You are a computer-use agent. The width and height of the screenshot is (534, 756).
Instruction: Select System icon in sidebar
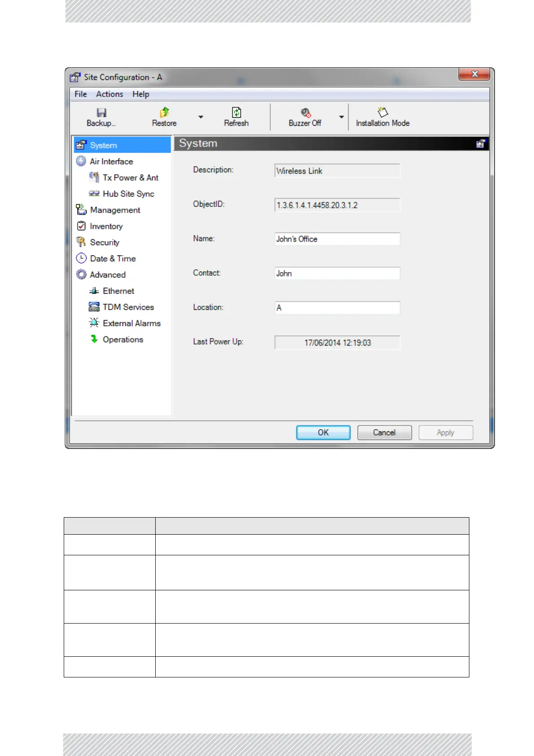81,145
